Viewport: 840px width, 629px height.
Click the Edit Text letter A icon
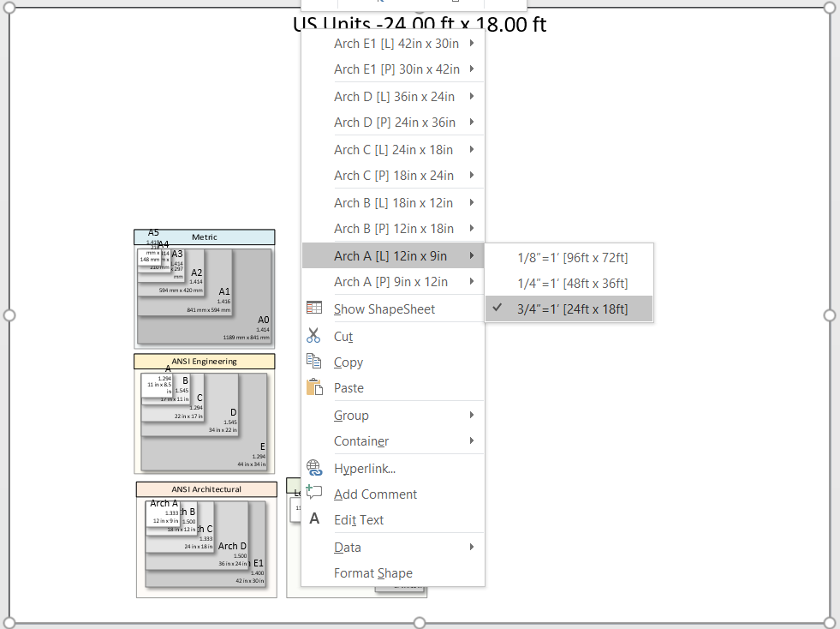(313, 519)
